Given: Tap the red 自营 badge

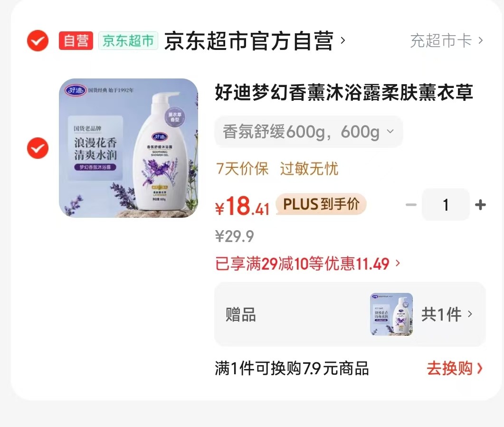Looking at the screenshot, I should (76, 40).
